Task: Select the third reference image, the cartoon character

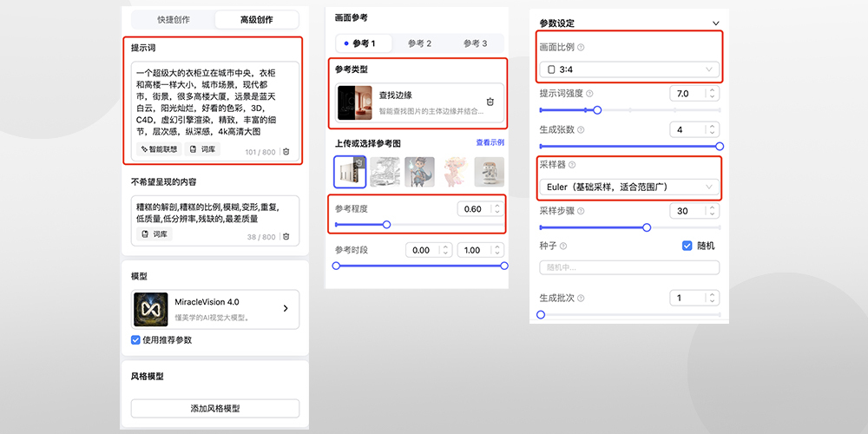Action: pos(419,172)
